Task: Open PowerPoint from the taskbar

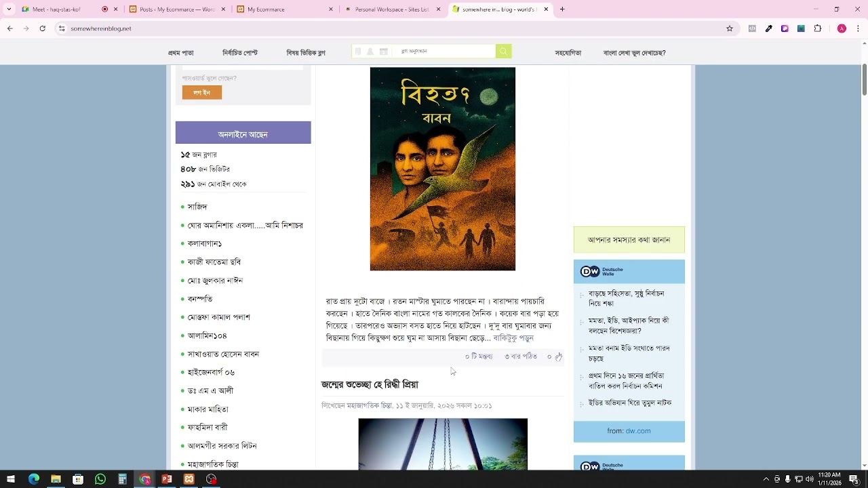Action: coord(167,479)
